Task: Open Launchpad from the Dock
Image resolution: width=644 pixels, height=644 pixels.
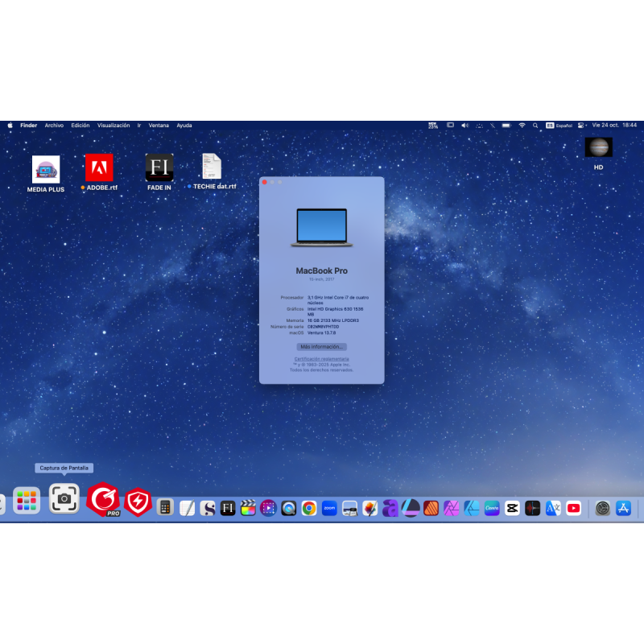Action: point(27,500)
